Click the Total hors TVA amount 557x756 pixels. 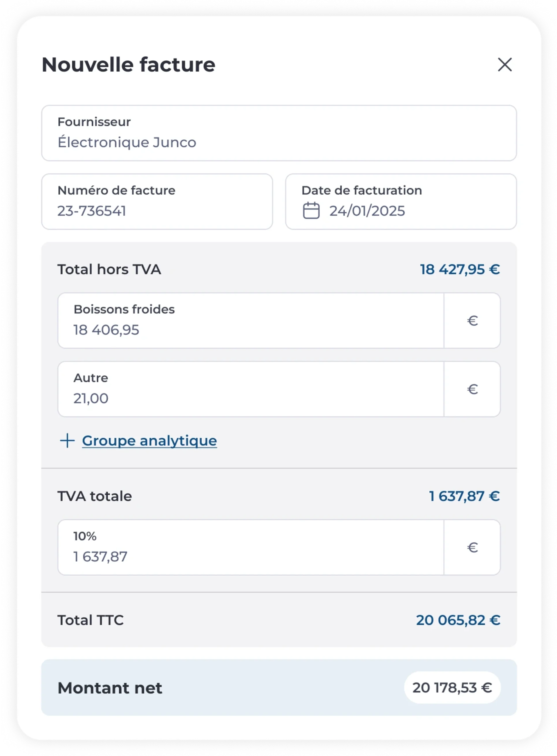(x=460, y=270)
